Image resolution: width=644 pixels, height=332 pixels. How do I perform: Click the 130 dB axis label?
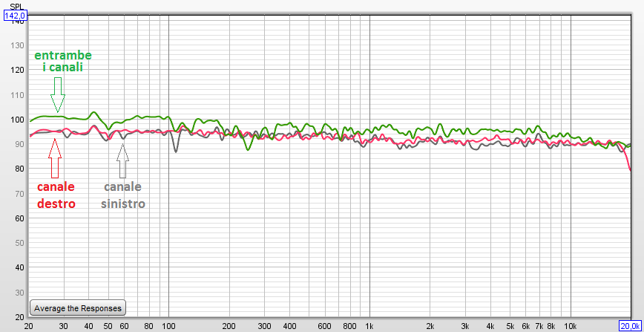tap(18, 45)
